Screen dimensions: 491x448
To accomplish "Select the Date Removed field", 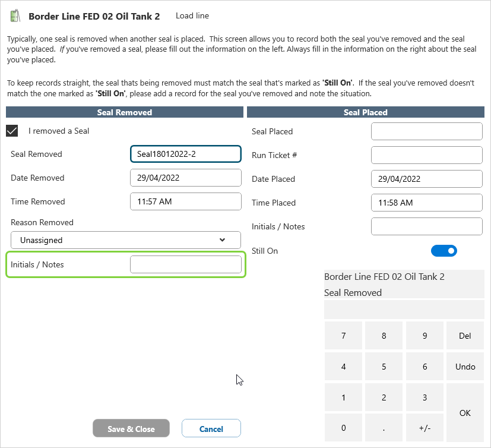I will pyautogui.click(x=185, y=178).
